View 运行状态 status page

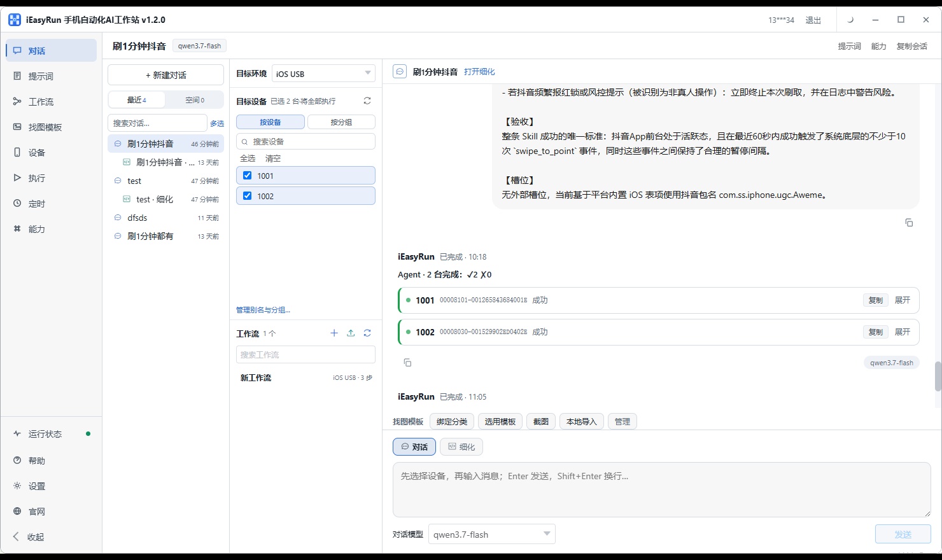tap(51, 434)
